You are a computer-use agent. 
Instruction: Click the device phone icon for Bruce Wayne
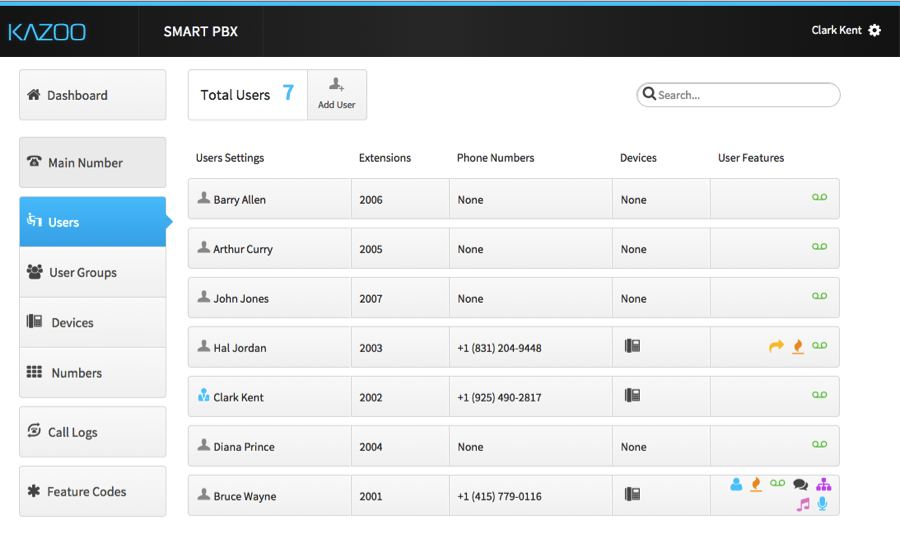pyautogui.click(x=633, y=494)
